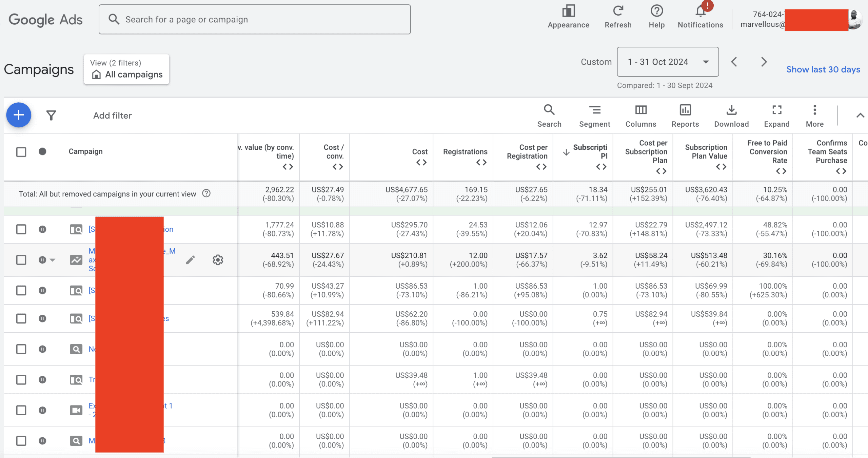The height and width of the screenshot is (458, 868).
Task: Click the search magnifier in the search bar
Action: [x=114, y=19]
